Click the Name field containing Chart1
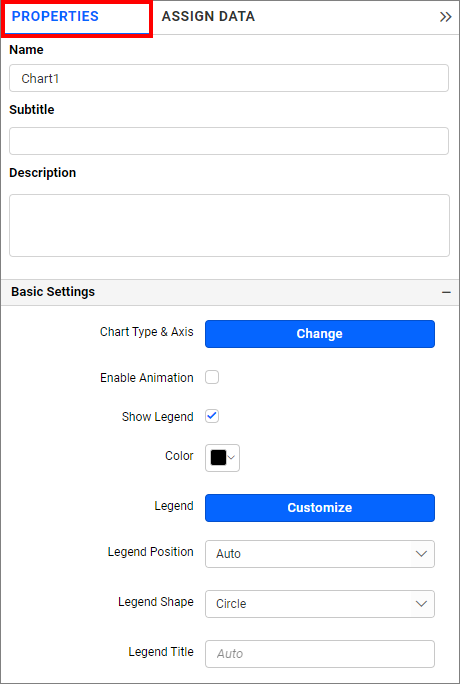 click(x=229, y=79)
